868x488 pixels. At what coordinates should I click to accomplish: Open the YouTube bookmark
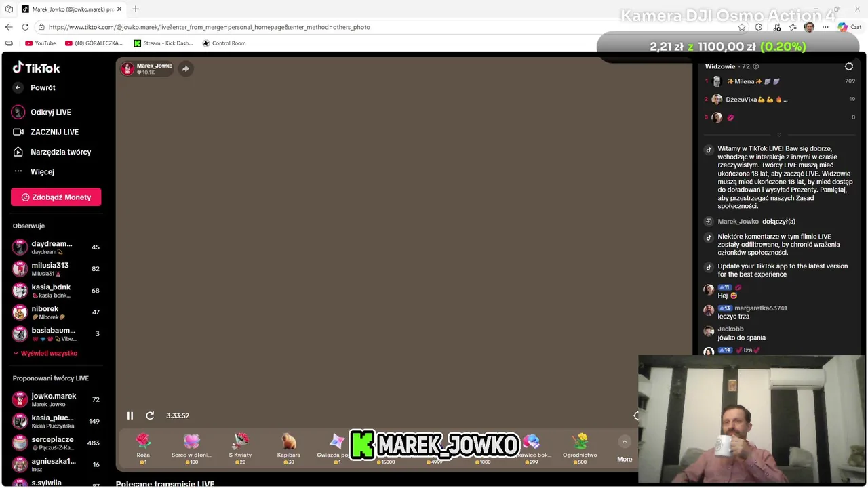(x=41, y=43)
